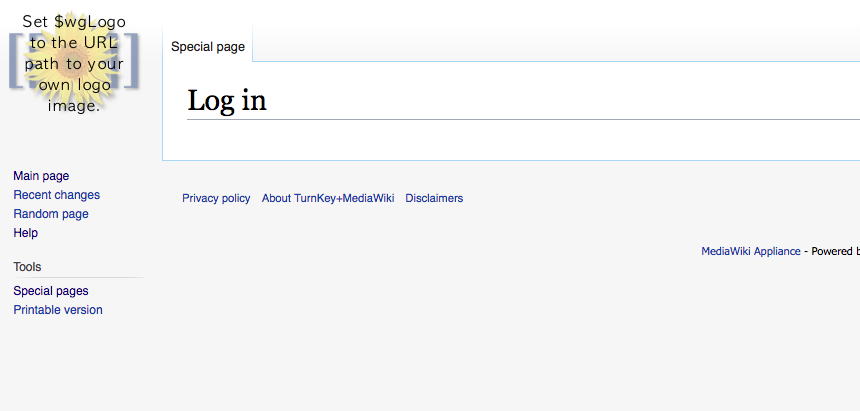
Task: Open the Disclaimers footer link
Action: pyautogui.click(x=434, y=198)
